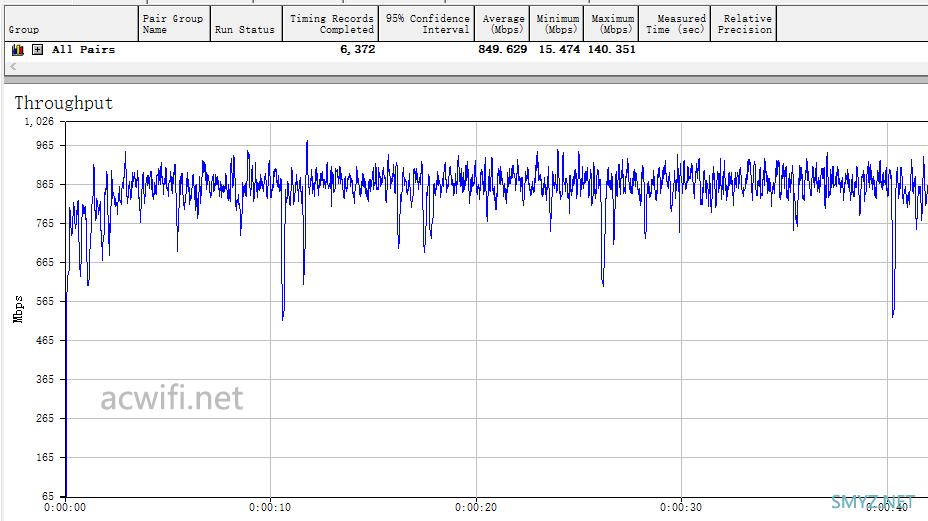928x521 pixels.
Task: Sort by Average (Mbps) column
Action: 503,24
